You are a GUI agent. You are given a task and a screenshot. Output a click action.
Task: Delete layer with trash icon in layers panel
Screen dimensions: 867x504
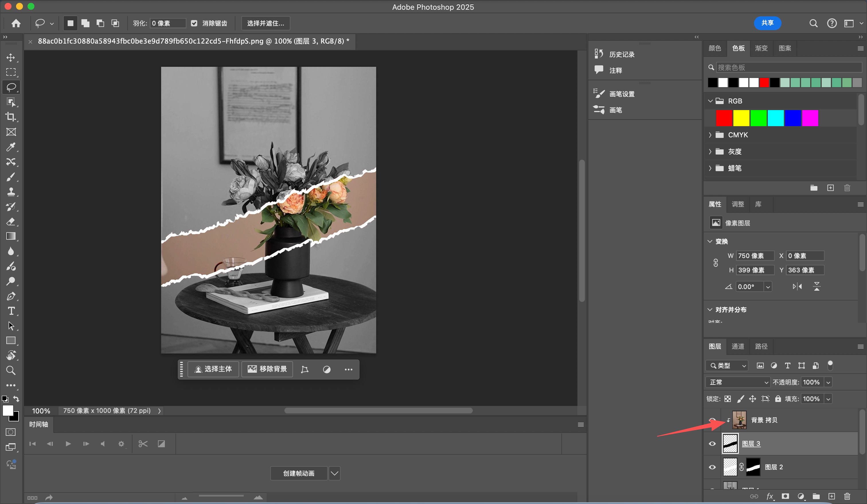pos(847,496)
